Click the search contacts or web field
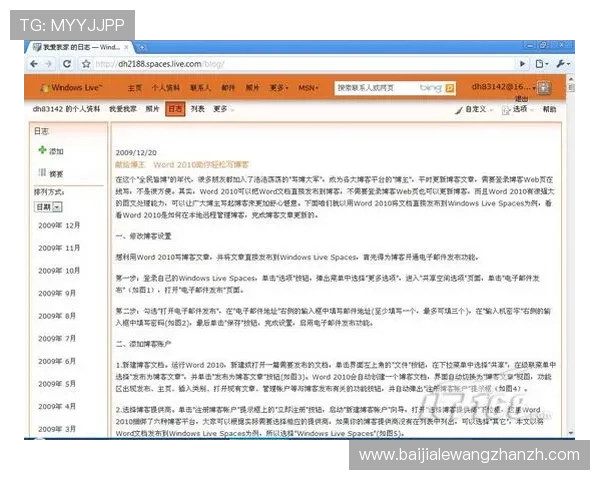 (x=377, y=88)
